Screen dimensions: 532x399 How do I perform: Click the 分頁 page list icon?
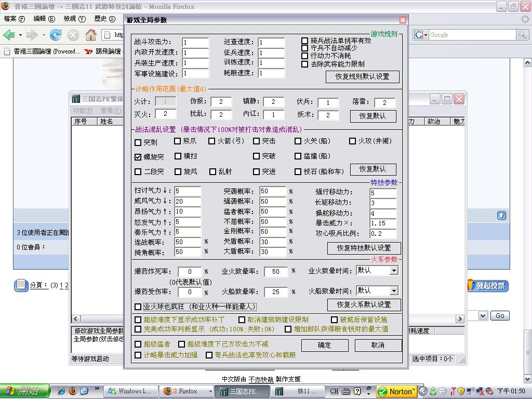click(x=21, y=285)
